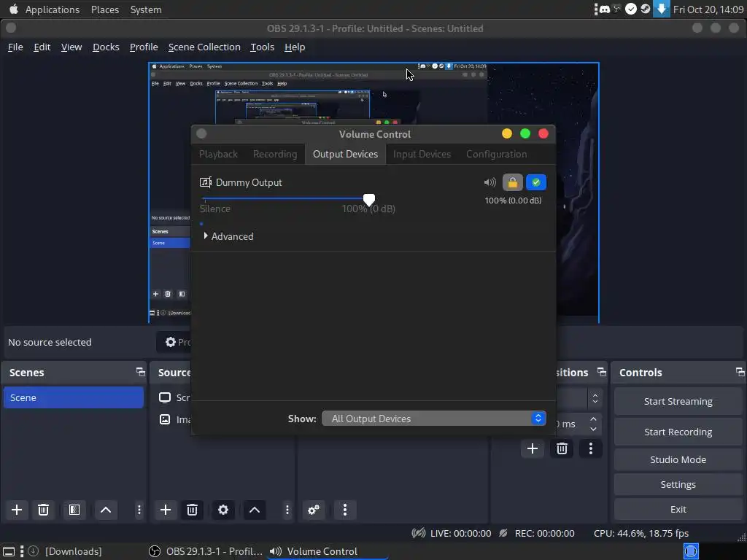Image resolution: width=747 pixels, height=560 pixels.
Task: Select the Output Devices tab
Action: point(345,155)
